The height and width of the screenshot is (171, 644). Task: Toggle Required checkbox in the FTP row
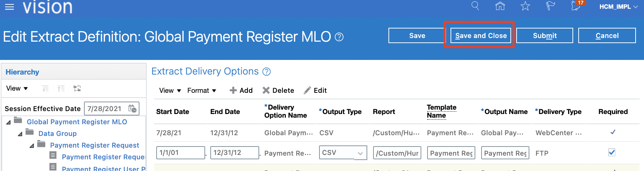(x=612, y=153)
